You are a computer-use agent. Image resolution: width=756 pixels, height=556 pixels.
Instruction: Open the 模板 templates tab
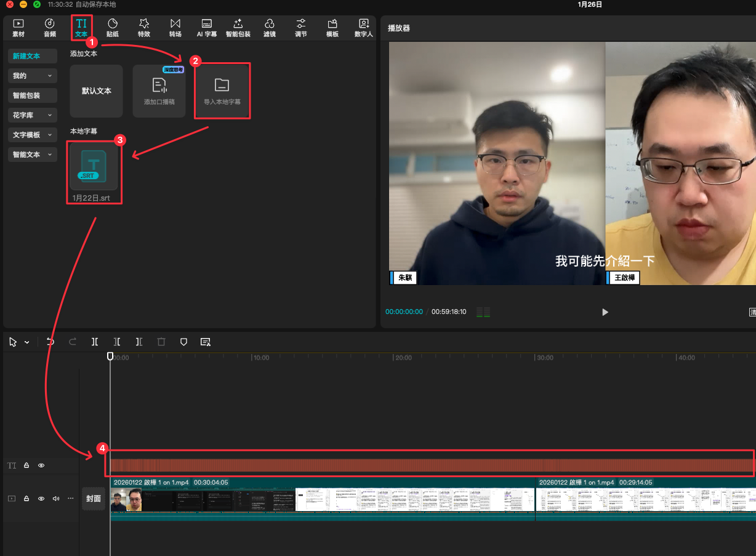tap(332, 28)
